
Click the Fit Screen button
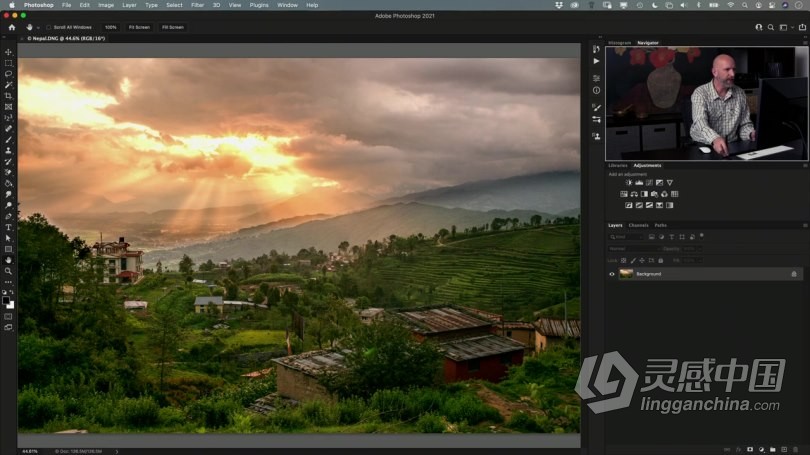coord(138,27)
